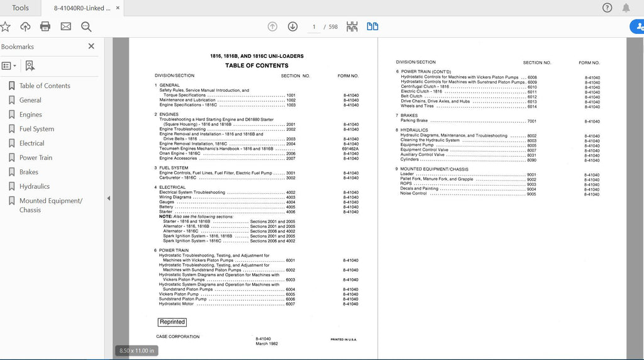644x360 pixels.
Task: Toggle the fit page scrolling mode icon
Action: point(352,26)
